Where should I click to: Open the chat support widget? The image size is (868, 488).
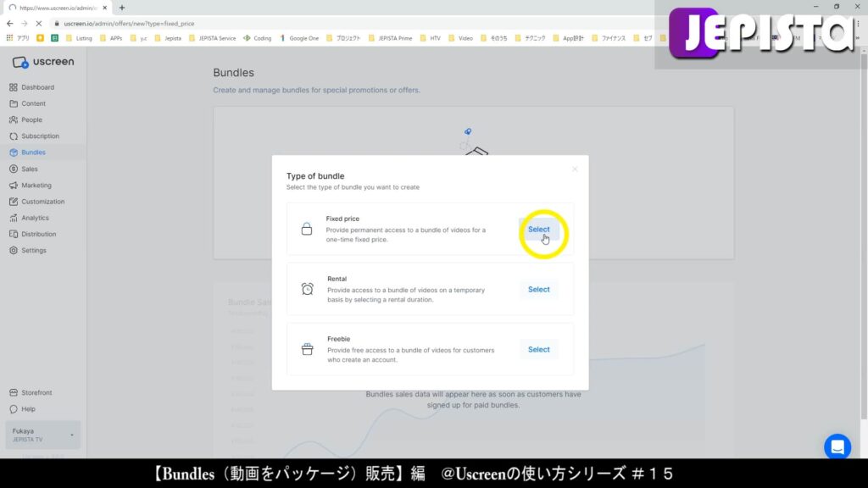[837, 446]
